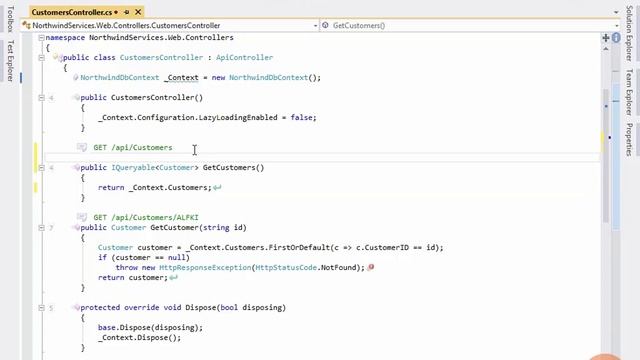This screenshot has width=640, height=360.
Task: Click the method icon before GetCustomers() dropdown
Action: [x=325, y=25]
